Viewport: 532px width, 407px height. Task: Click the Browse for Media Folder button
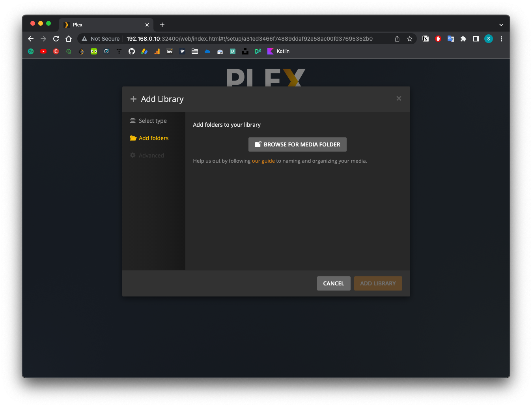[x=297, y=144]
